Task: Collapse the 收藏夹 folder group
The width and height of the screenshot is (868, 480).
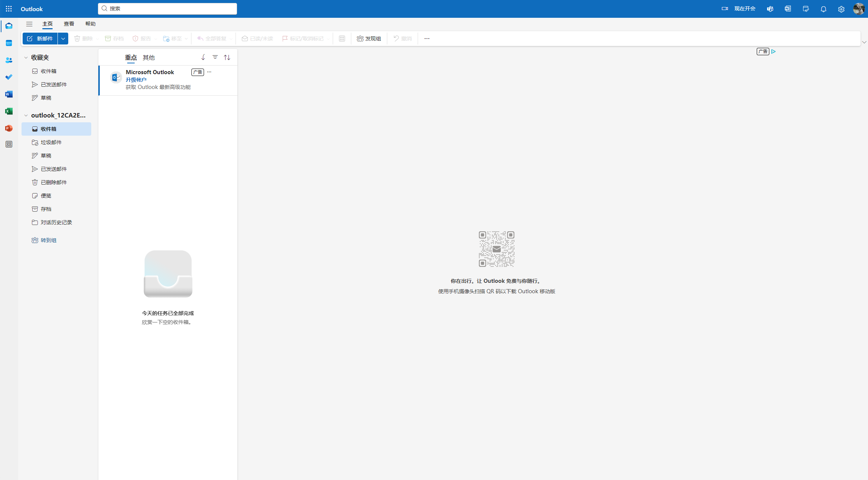Action: tap(26, 57)
